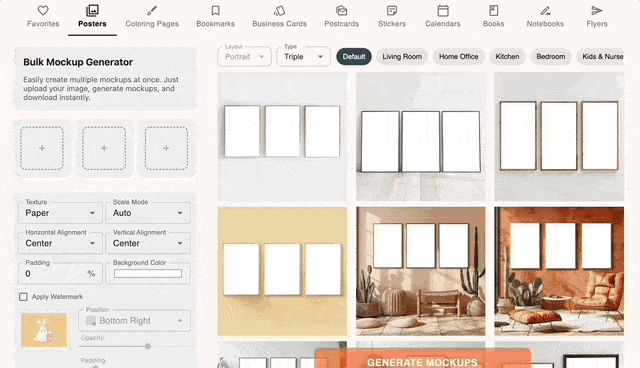This screenshot has height=368, width=640.
Task: Open the Notebooks tab label
Action: 545,24
